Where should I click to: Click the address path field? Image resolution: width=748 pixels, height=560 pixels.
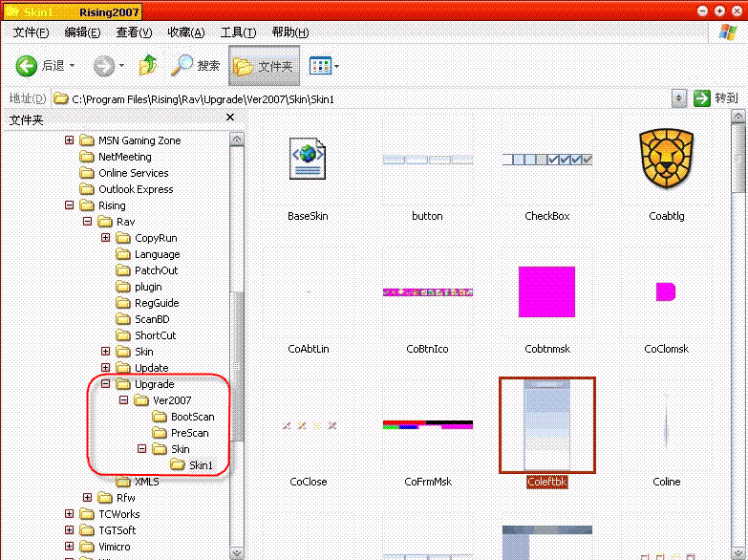(x=361, y=98)
